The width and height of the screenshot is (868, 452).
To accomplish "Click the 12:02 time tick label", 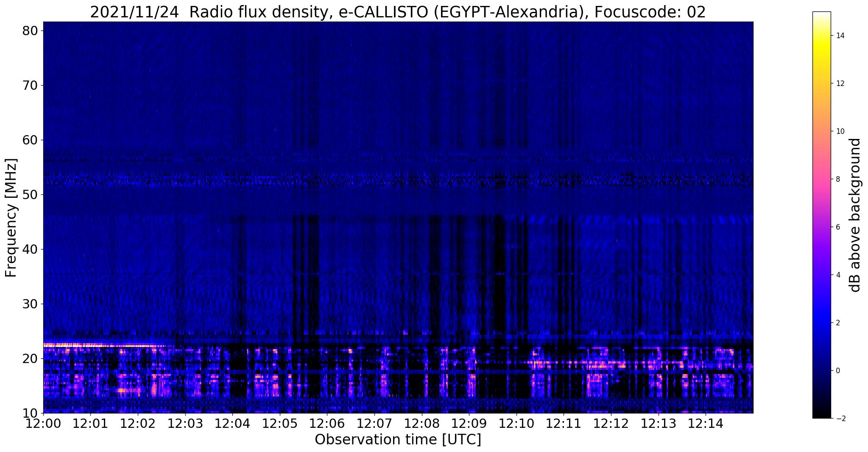I will coord(138,424).
